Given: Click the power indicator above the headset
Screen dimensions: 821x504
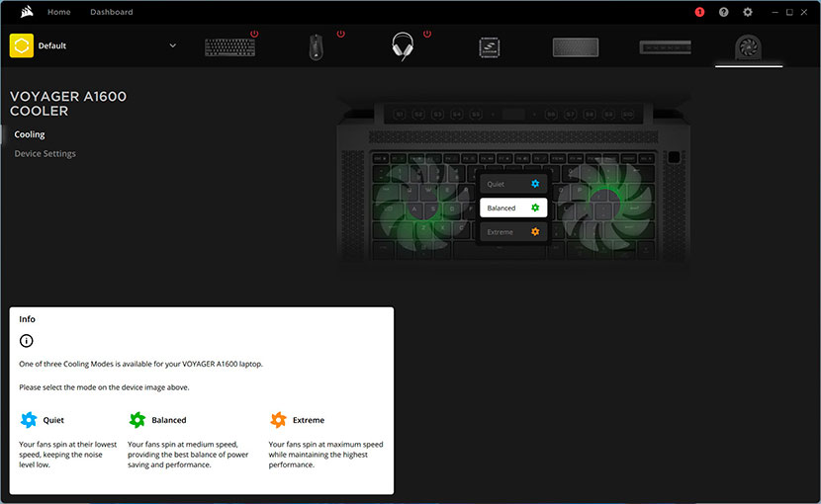Looking at the screenshot, I should (427, 34).
